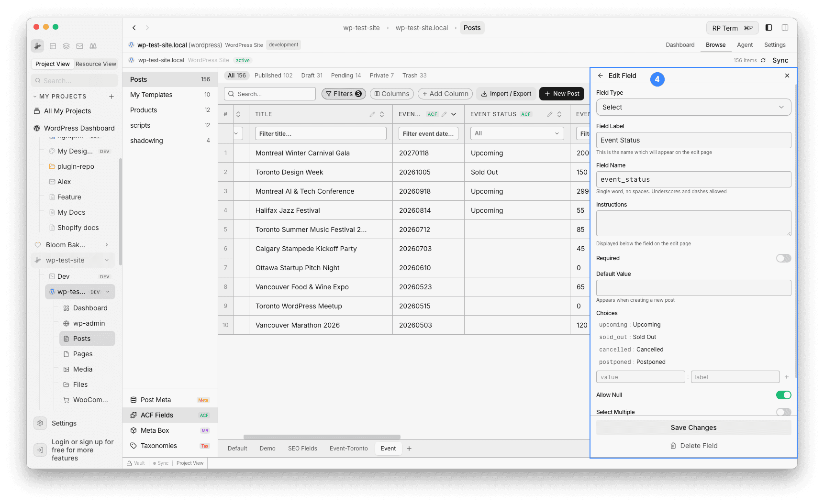The width and height of the screenshot is (824, 504).
Task: Select Taxonomies in the list panel
Action: click(x=170, y=446)
